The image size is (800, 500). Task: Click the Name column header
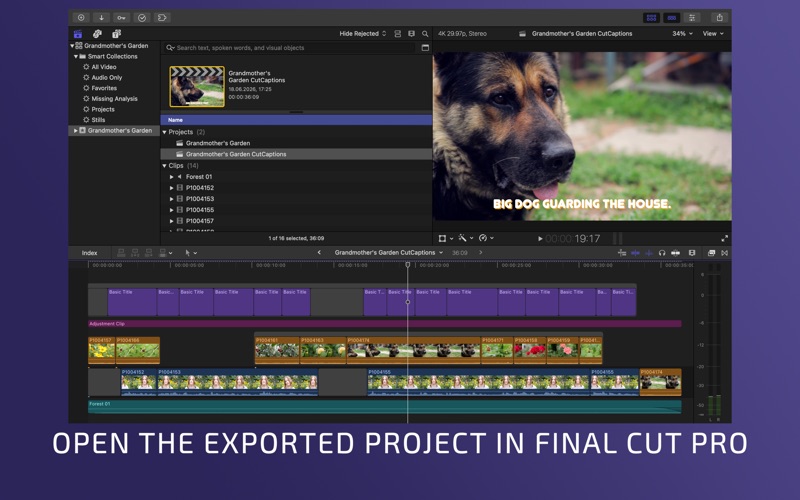click(x=296, y=120)
